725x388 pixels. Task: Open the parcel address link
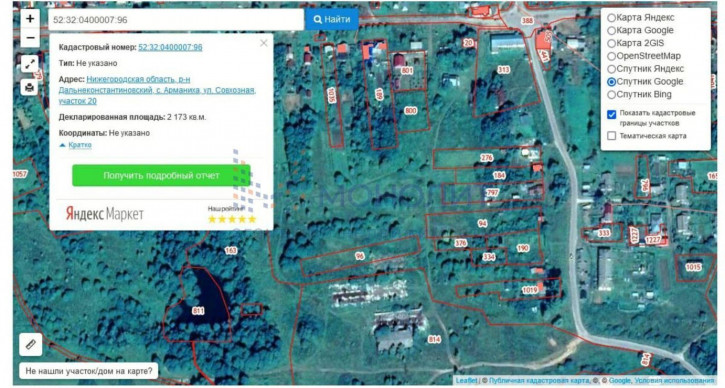157,90
